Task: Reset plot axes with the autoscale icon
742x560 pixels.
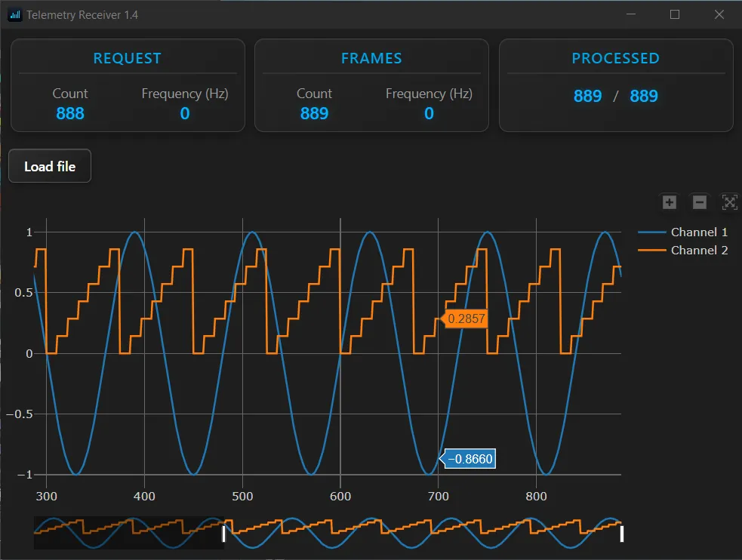Action: pyautogui.click(x=729, y=202)
